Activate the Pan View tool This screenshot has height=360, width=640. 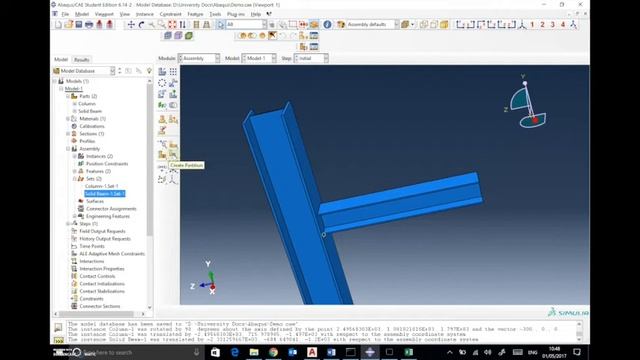pyautogui.click(x=131, y=25)
